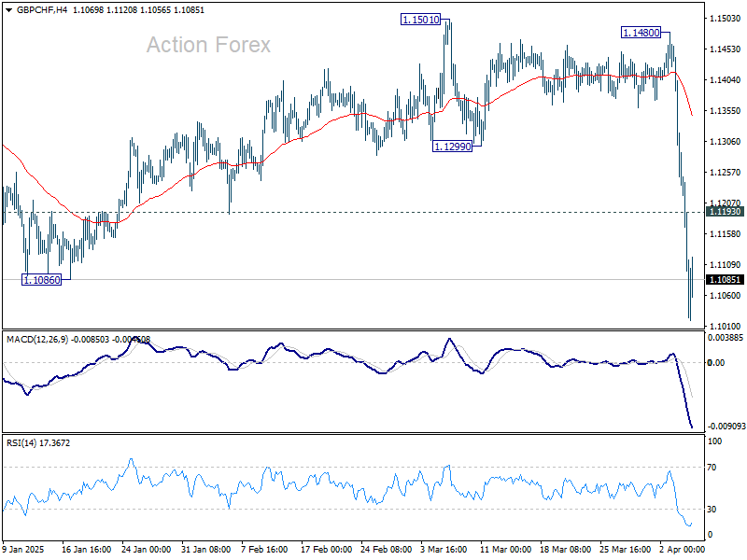Select the 1.11930 level marker on price axis
747x560 pixels.
tap(725, 212)
